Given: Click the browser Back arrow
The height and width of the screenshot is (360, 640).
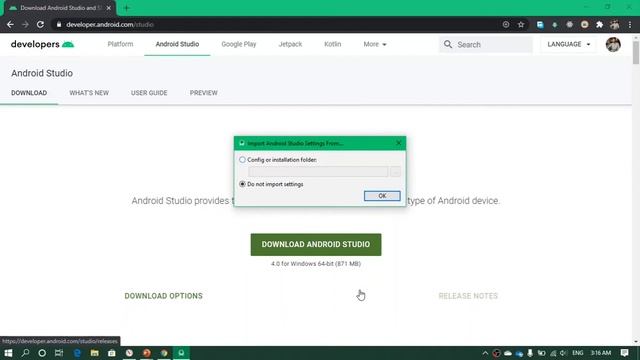Looking at the screenshot, I should 10,24.
